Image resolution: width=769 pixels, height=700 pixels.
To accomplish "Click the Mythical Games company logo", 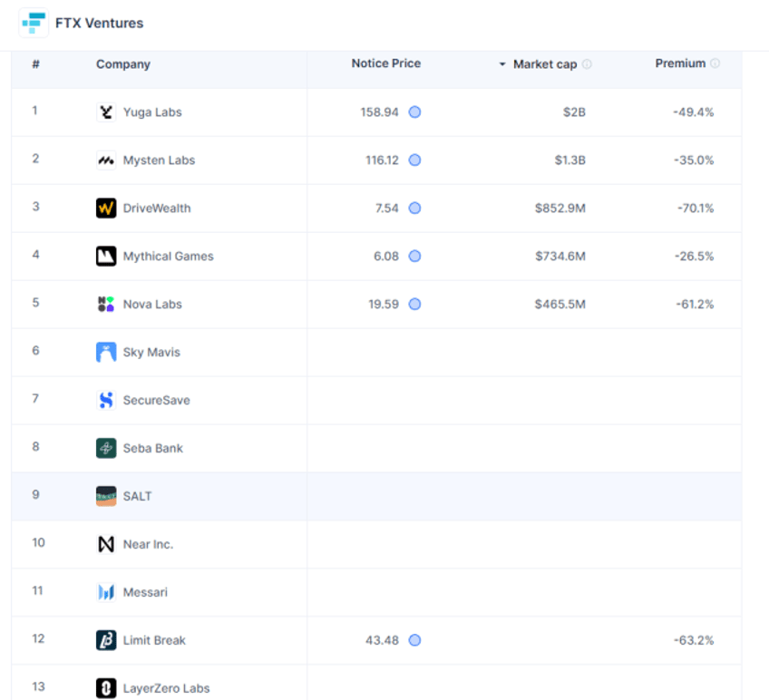I will click(x=106, y=256).
